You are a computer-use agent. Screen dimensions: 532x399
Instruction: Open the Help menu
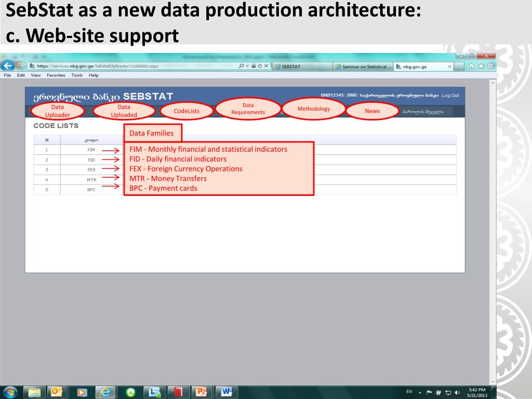click(x=94, y=75)
